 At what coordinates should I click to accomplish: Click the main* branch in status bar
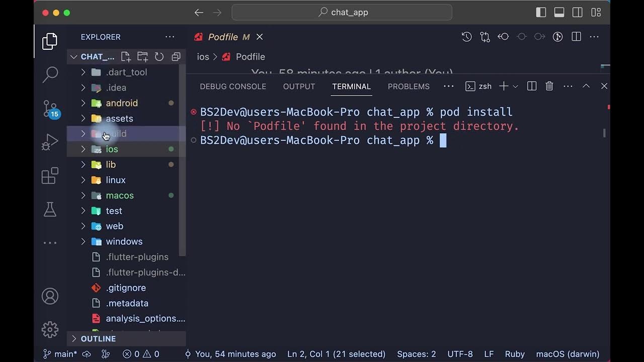[x=59, y=354]
